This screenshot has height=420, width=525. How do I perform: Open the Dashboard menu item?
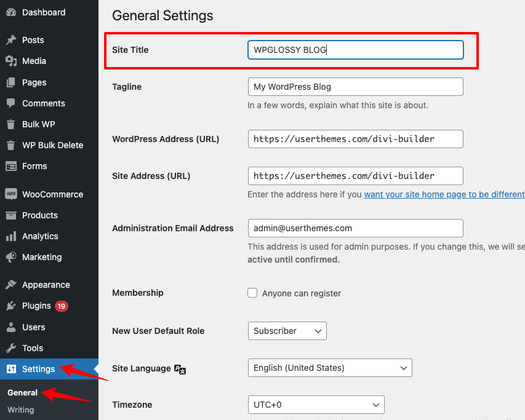44,12
